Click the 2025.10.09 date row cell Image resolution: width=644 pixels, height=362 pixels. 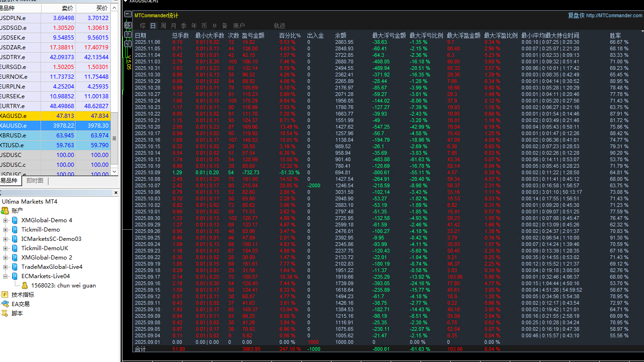[x=147, y=172]
